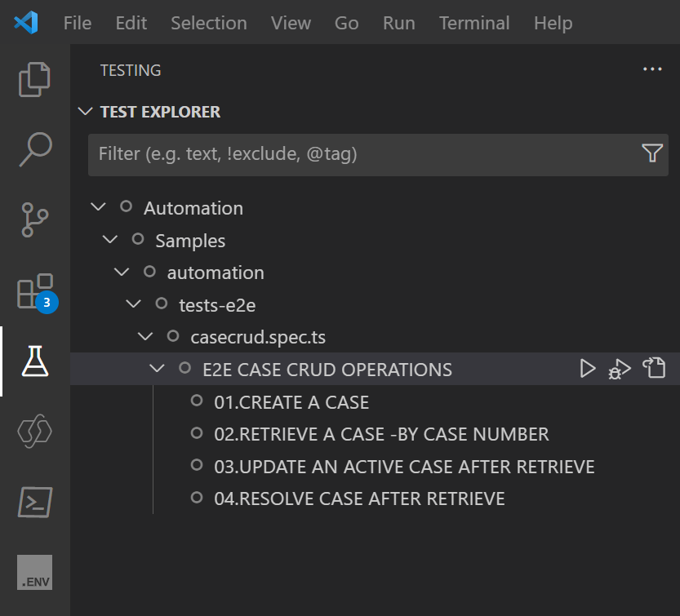The image size is (680, 616).
Task: Open Extensions view with badge 3
Action: 36,292
